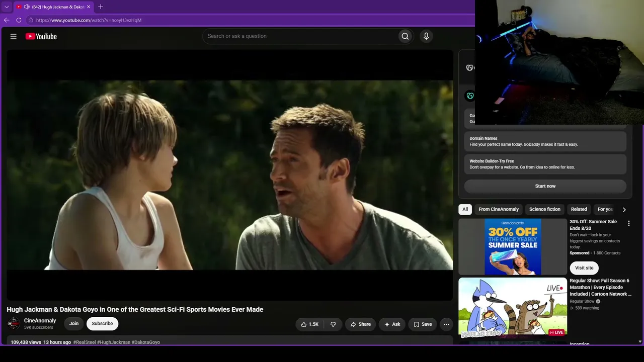644x362 pixels.
Task: Click the "59K subscribers" text
Action: click(x=39, y=328)
